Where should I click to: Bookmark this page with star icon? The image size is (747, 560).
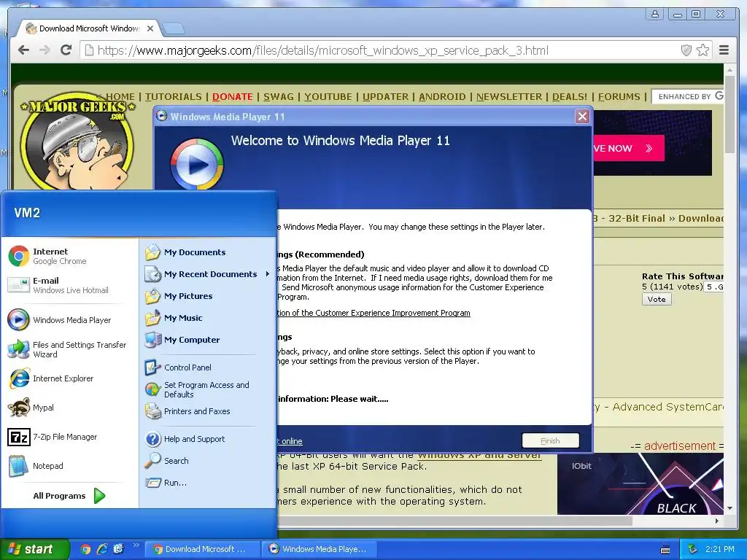pos(703,50)
